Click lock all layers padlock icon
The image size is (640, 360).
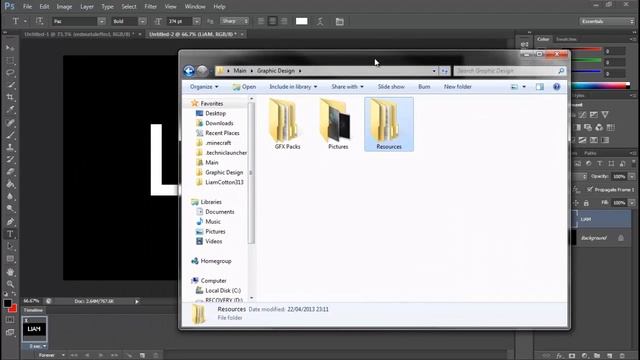[586, 203]
